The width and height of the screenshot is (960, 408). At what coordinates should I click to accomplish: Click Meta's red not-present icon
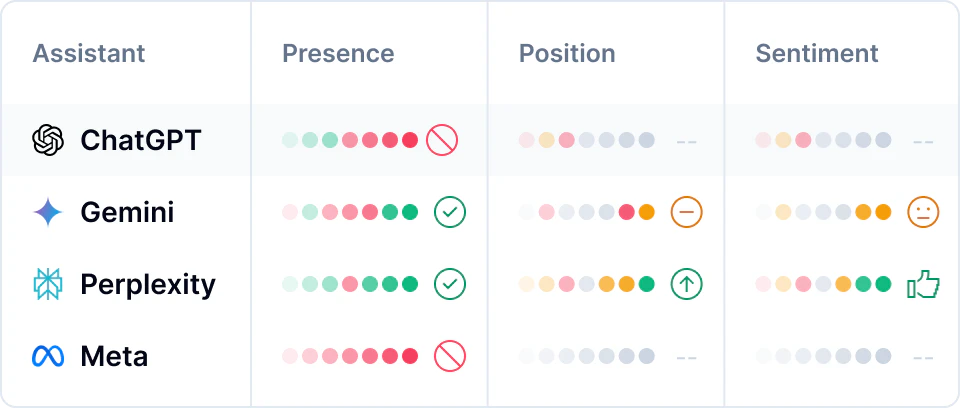coord(450,356)
